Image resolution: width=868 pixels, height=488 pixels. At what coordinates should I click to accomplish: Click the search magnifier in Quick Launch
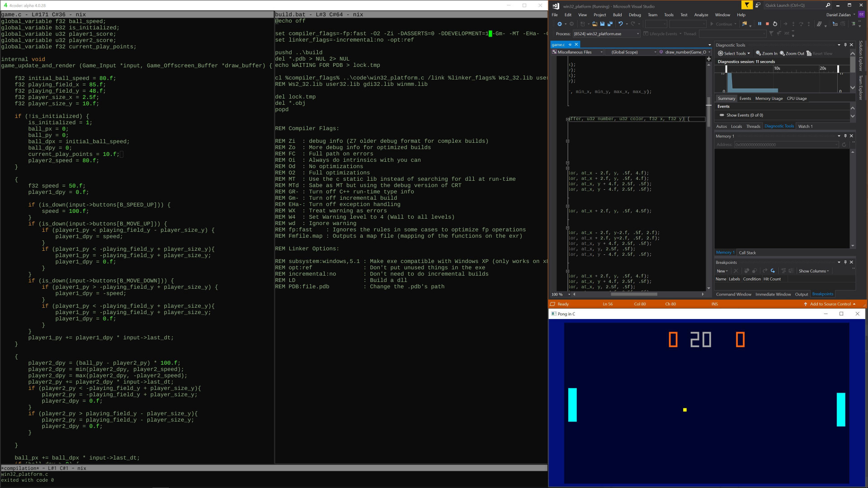828,5
